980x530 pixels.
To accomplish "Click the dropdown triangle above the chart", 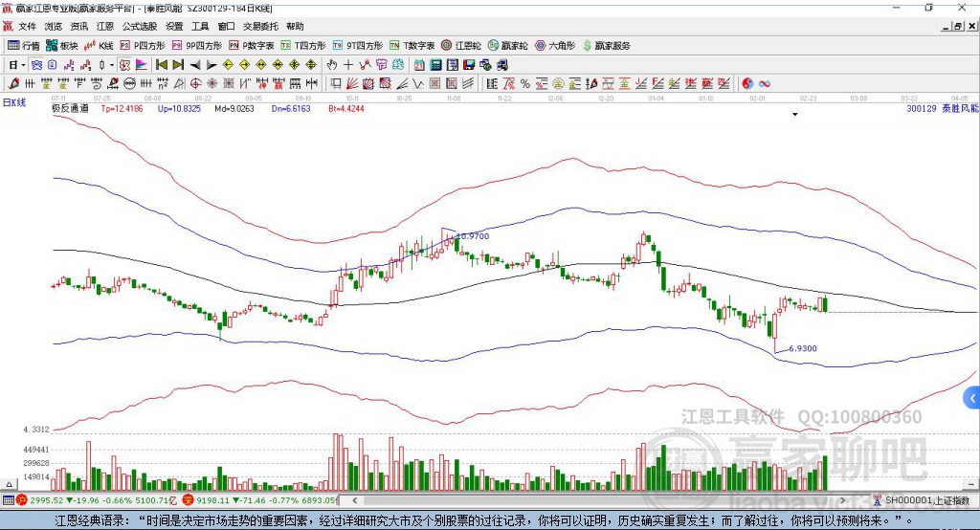I will [x=795, y=115].
